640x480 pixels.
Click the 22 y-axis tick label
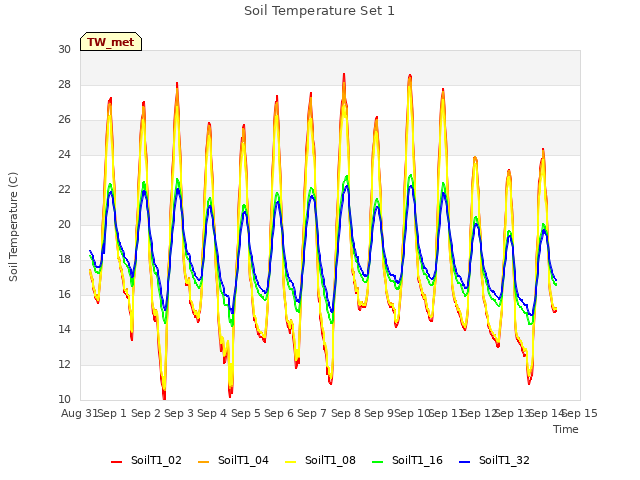[x=64, y=190]
